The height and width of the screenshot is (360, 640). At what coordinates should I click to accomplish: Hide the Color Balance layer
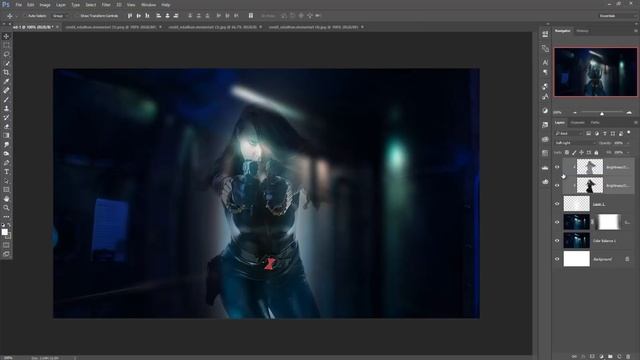click(557, 240)
